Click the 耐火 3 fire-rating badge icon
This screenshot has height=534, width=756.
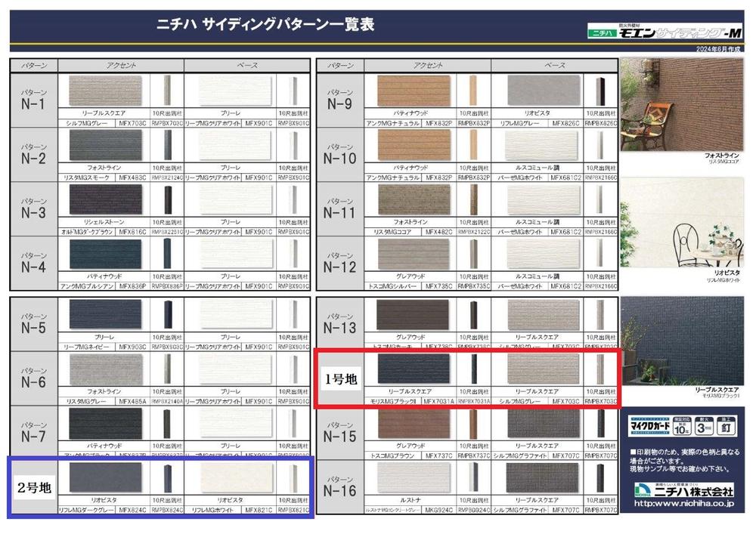coord(704,427)
